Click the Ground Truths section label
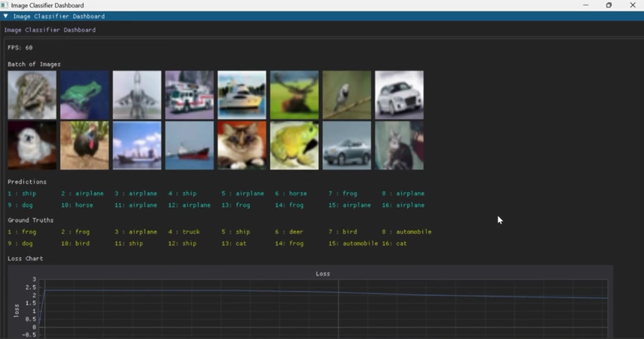This screenshot has height=339, width=644. (x=31, y=220)
